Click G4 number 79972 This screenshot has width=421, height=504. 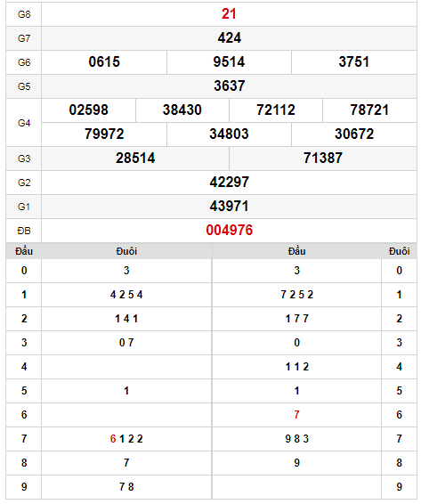tap(104, 134)
